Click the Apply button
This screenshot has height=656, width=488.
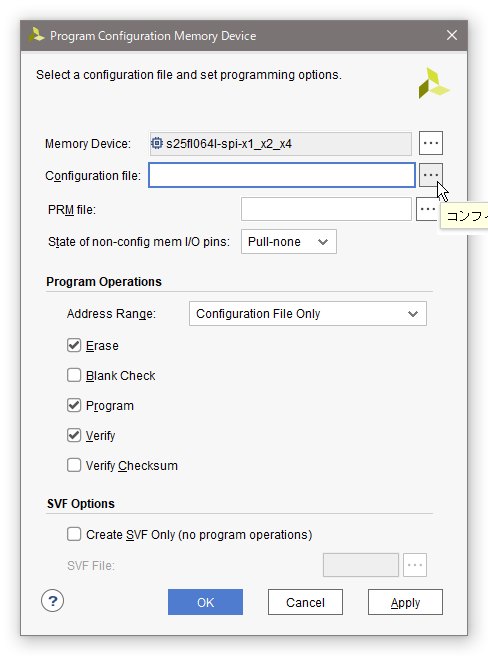tap(405, 602)
